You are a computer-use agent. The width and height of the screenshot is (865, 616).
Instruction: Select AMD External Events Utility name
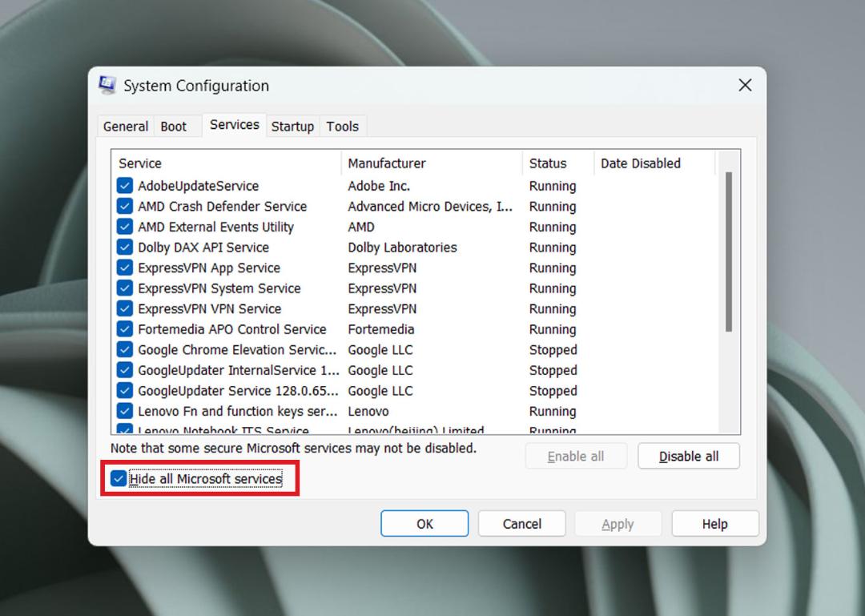(x=215, y=227)
